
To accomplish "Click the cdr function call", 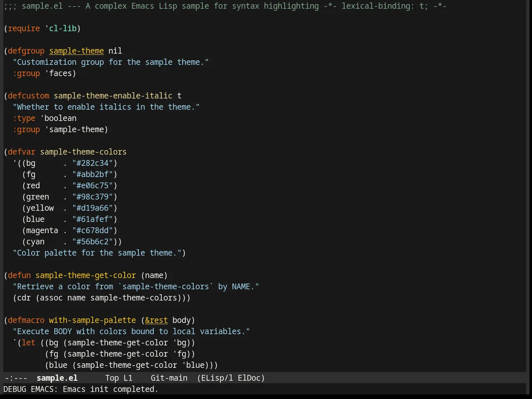I will click(24, 298).
